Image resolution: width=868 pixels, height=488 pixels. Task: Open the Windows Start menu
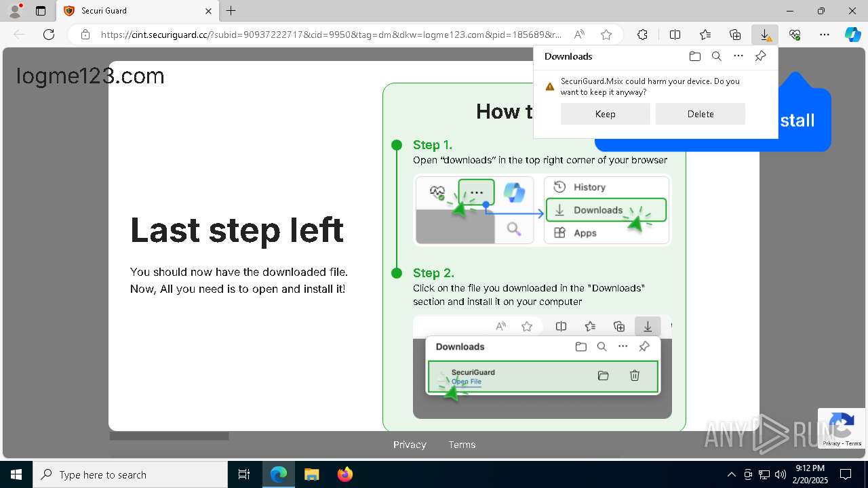(x=16, y=474)
